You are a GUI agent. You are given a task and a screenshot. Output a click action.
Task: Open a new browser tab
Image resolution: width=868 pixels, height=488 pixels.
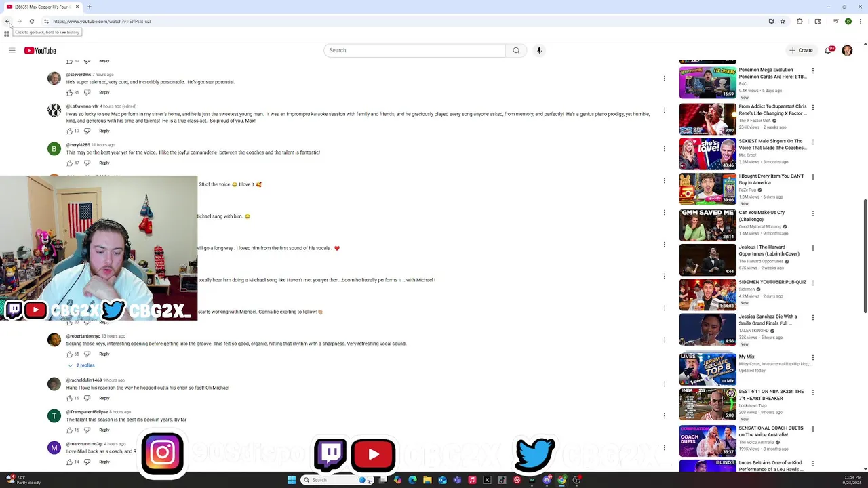pos(89,7)
